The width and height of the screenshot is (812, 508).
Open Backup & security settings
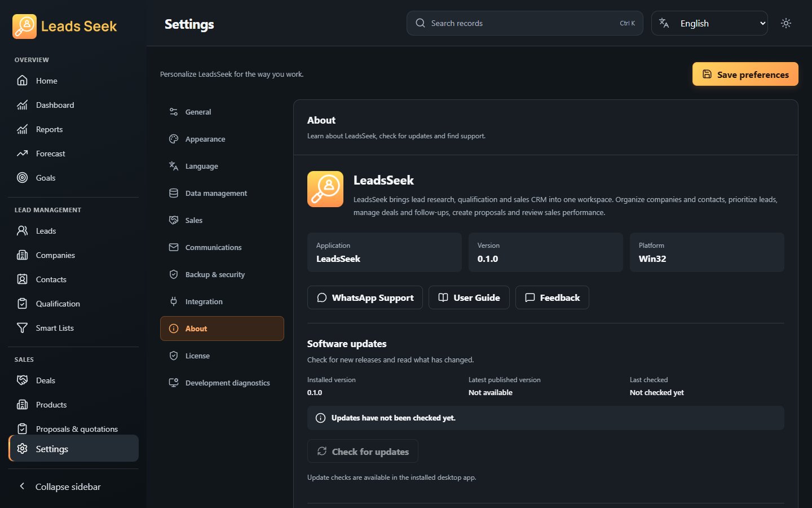point(222,274)
